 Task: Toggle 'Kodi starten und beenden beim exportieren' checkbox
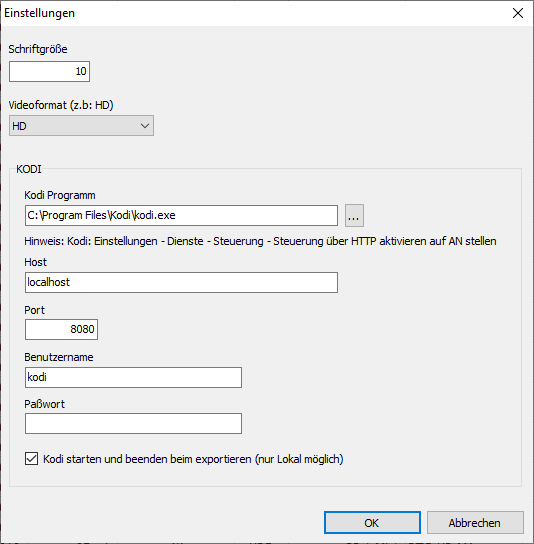32,459
